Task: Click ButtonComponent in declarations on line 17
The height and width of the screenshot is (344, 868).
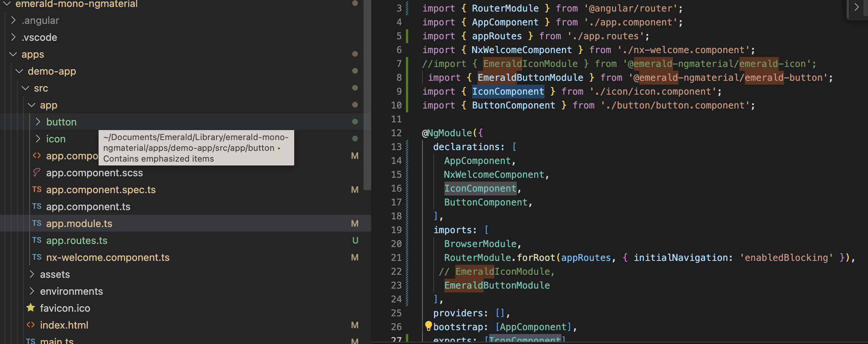Action: [x=486, y=202]
